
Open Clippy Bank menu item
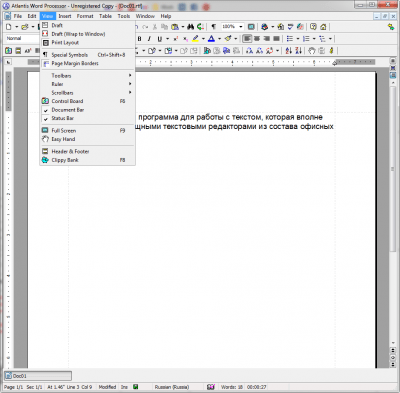pos(88,160)
